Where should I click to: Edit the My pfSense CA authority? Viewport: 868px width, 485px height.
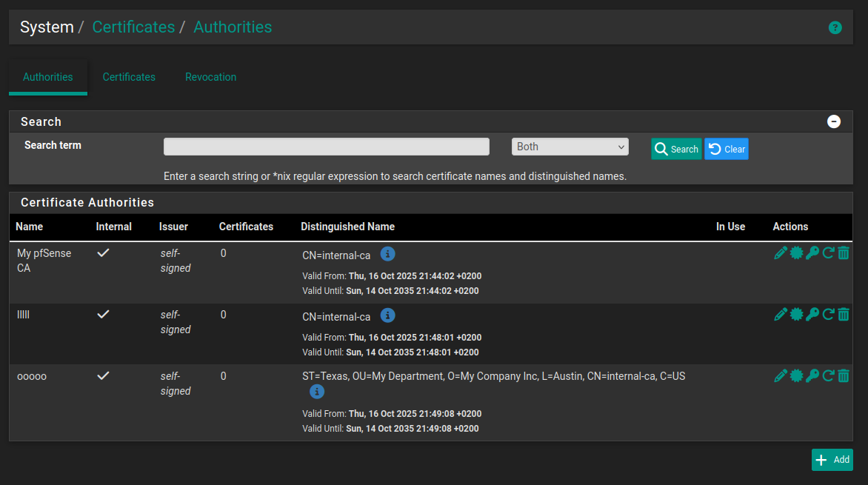coord(780,253)
